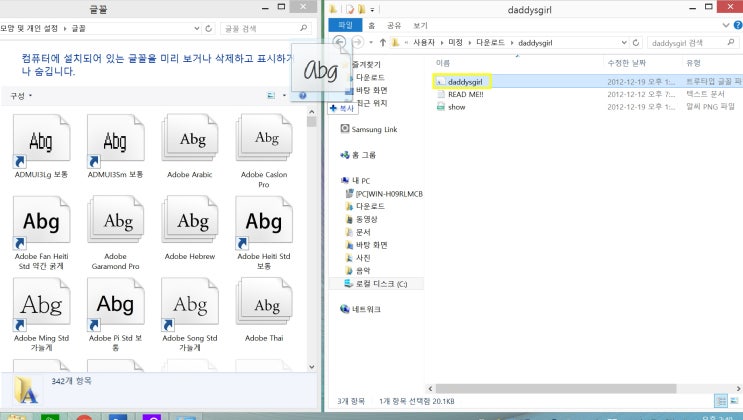The height and width of the screenshot is (420, 743).
Task: Sort by 이름 name column header
Action: coord(443,63)
